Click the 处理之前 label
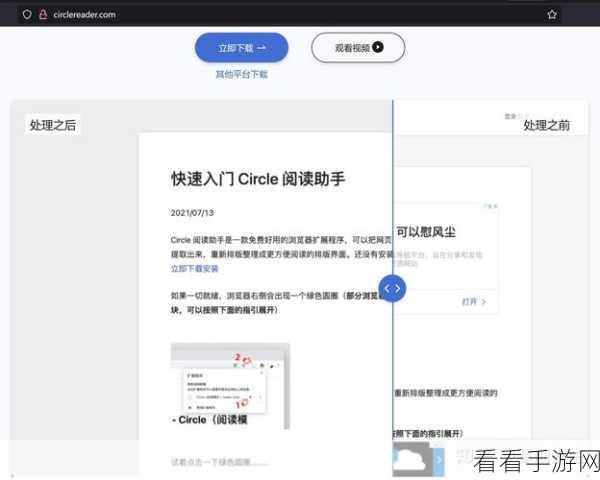This screenshot has height=480, width=600. 546,125
